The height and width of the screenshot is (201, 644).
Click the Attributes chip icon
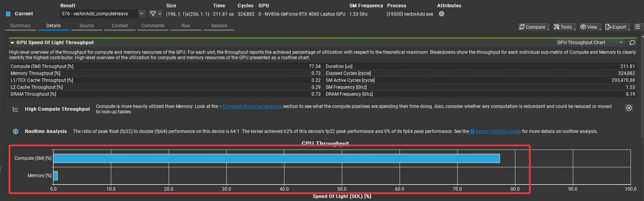click(x=442, y=14)
